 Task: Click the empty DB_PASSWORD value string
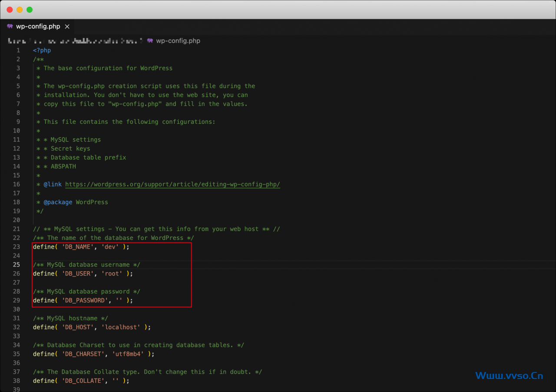pyautogui.click(x=119, y=300)
